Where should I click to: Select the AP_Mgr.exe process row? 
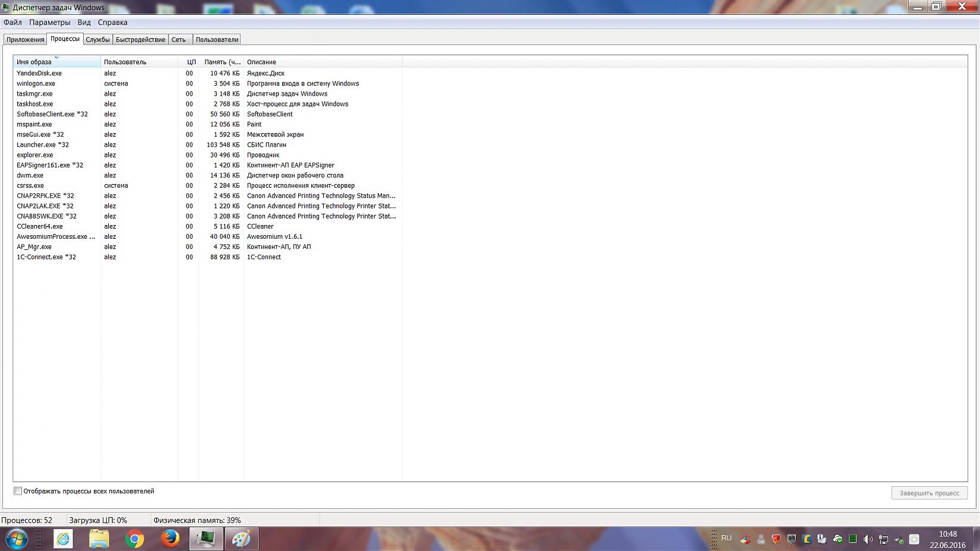[x=207, y=247]
